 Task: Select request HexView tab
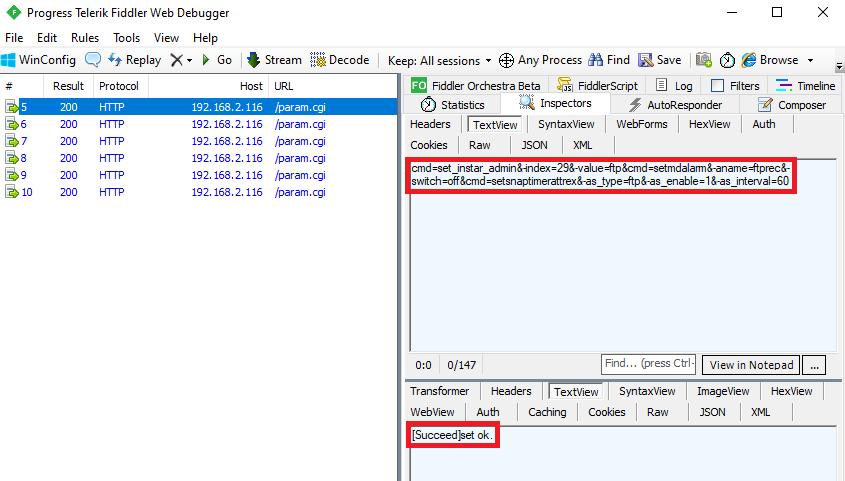point(710,124)
